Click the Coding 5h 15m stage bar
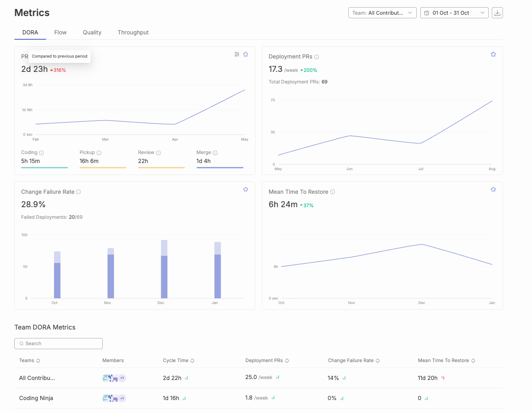The image size is (532, 413). pyautogui.click(x=45, y=167)
